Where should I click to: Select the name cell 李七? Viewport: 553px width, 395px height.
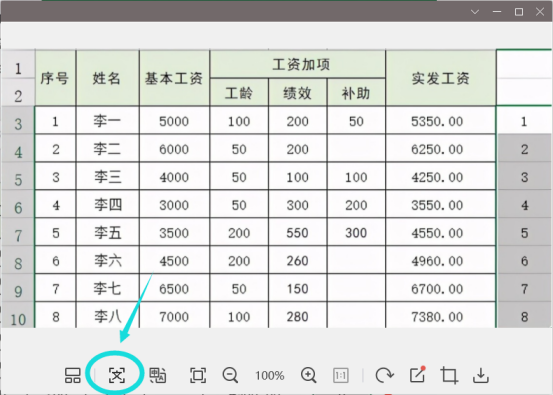(x=108, y=288)
